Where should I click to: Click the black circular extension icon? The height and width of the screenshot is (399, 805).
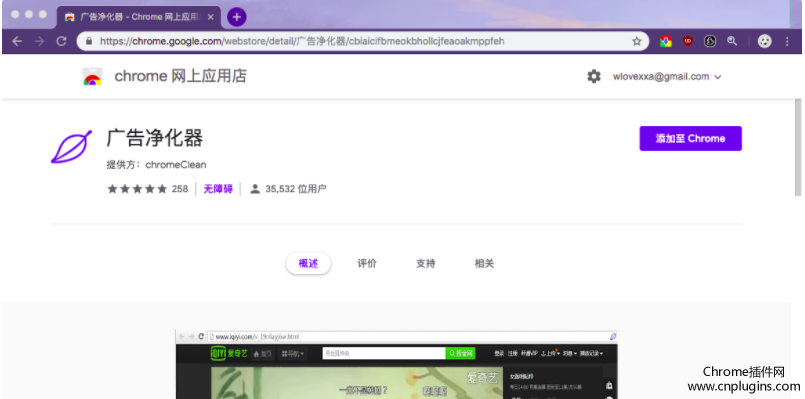point(710,42)
